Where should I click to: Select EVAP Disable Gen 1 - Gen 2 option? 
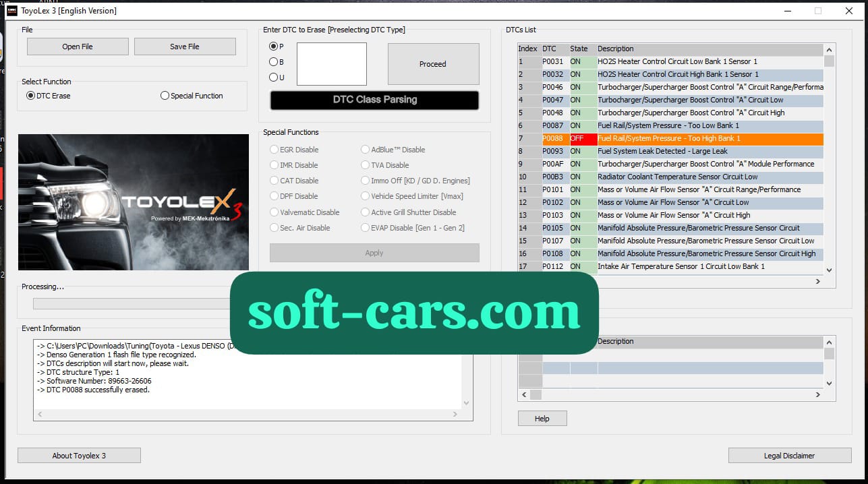point(413,228)
